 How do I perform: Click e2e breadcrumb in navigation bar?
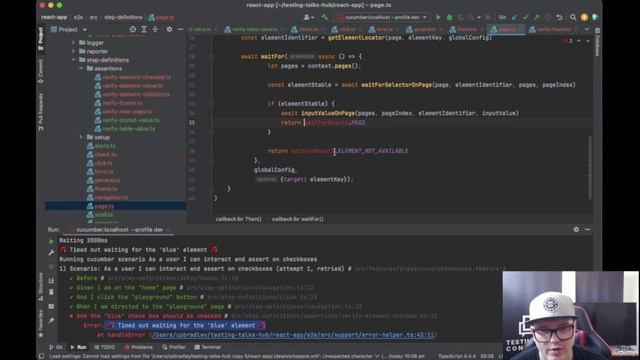(x=78, y=18)
